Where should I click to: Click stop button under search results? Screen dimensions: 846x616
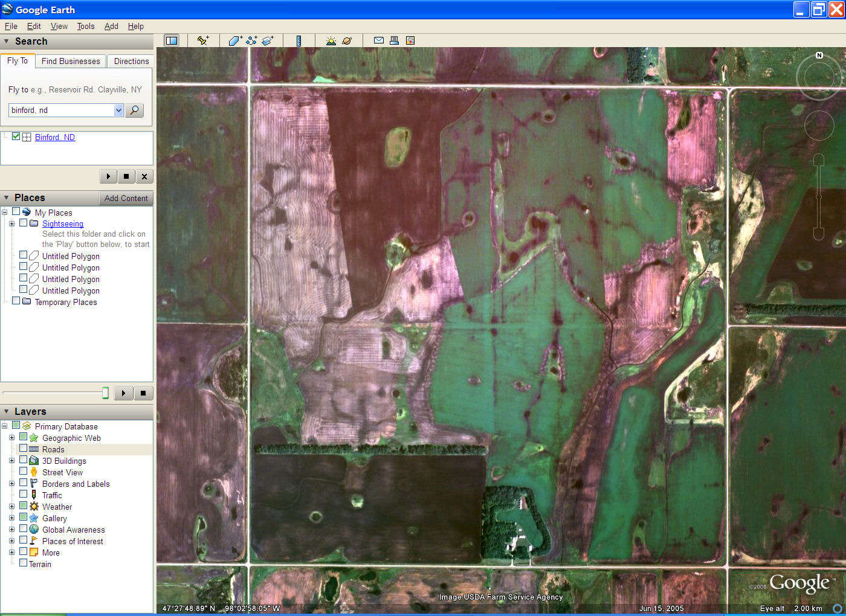pyautogui.click(x=126, y=176)
